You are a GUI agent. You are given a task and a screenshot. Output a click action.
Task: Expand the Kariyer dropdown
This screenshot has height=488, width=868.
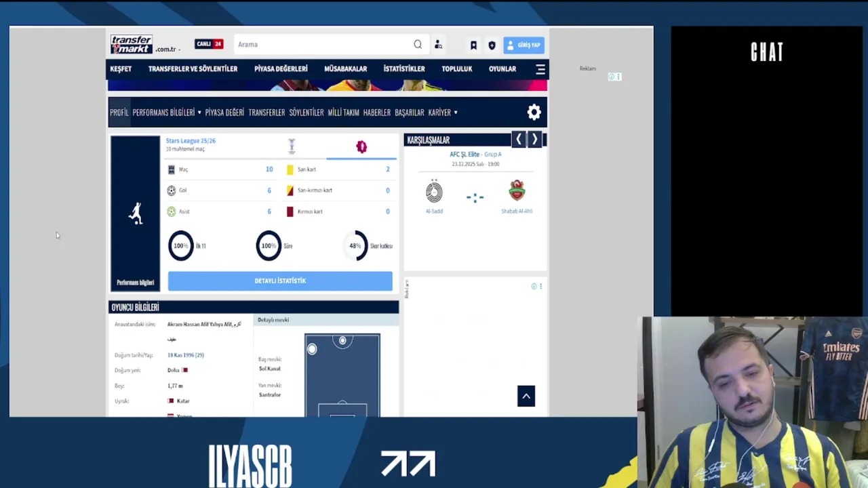coord(443,113)
